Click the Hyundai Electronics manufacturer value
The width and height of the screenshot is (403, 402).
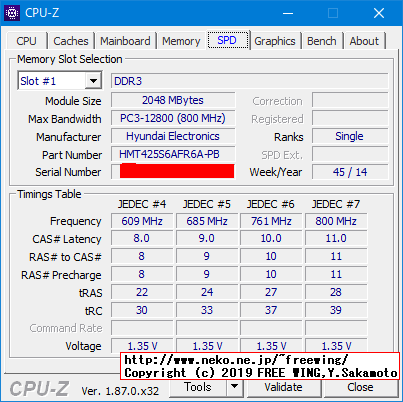(173, 136)
